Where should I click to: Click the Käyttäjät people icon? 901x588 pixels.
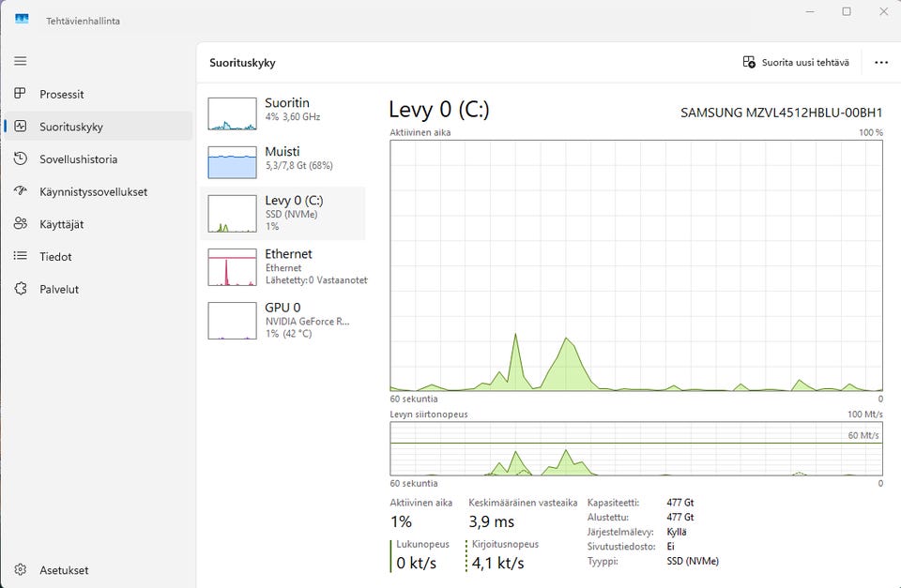coord(20,223)
